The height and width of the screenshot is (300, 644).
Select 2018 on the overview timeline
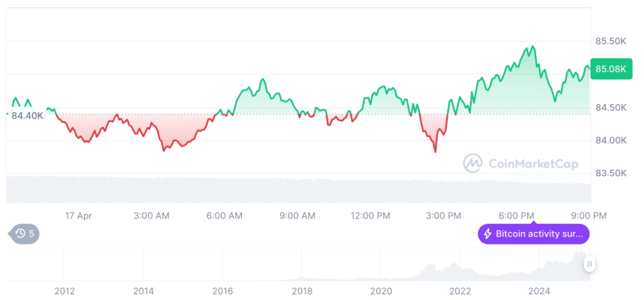pyautogui.click(x=302, y=290)
